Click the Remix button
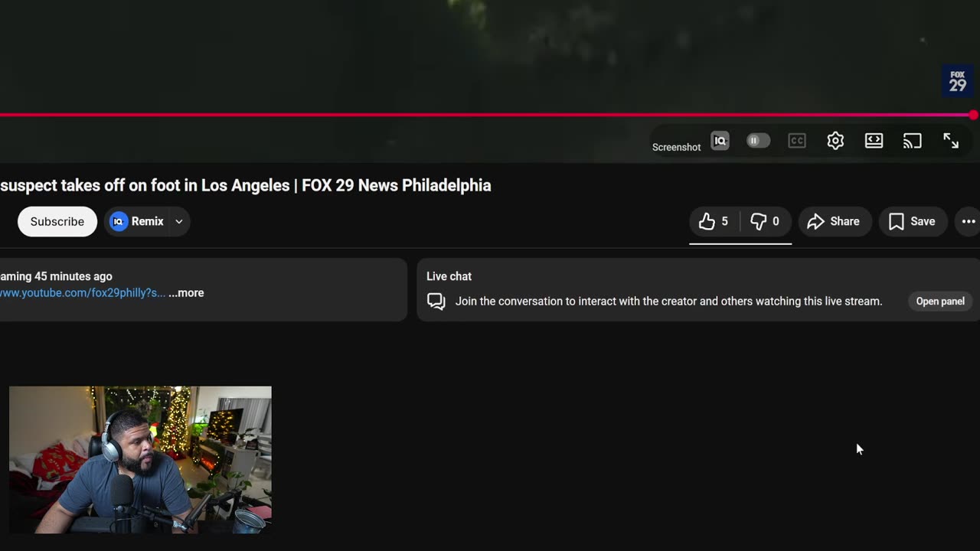980x551 pixels. pos(137,221)
